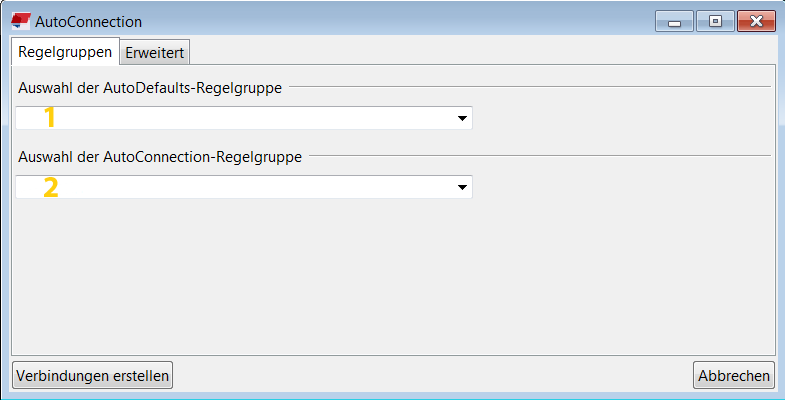
Task: Click the separator line beside the AutoDefaults heading
Action: (x=530, y=88)
